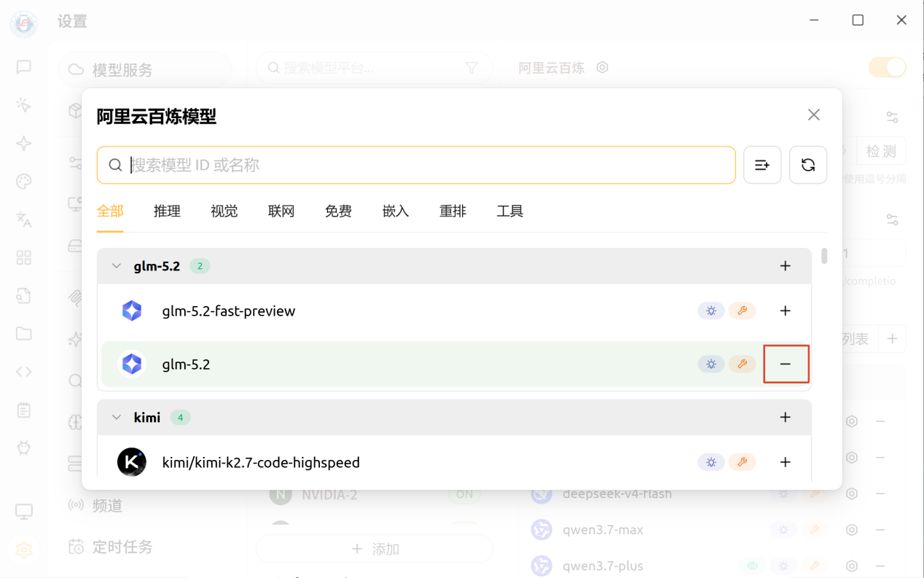Viewport: 924px width, 578px height.
Task: Open the sparkle cursor agents icon in sidebar
Action: (x=24, y=106)
